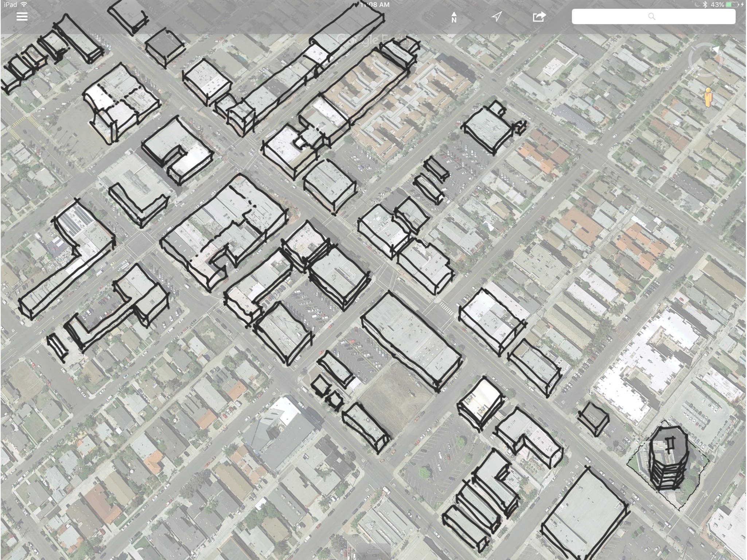Select the orange Street View pegman

708,97
